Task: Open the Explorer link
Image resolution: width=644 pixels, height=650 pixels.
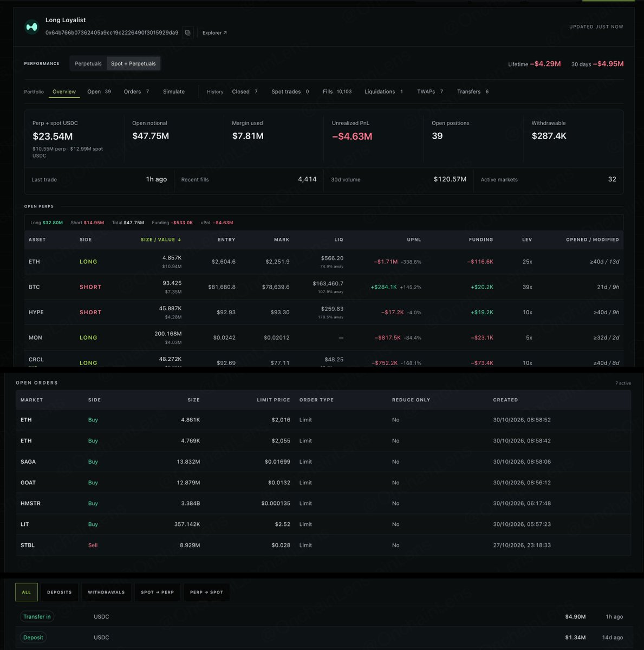Action: tap(214, 32)
